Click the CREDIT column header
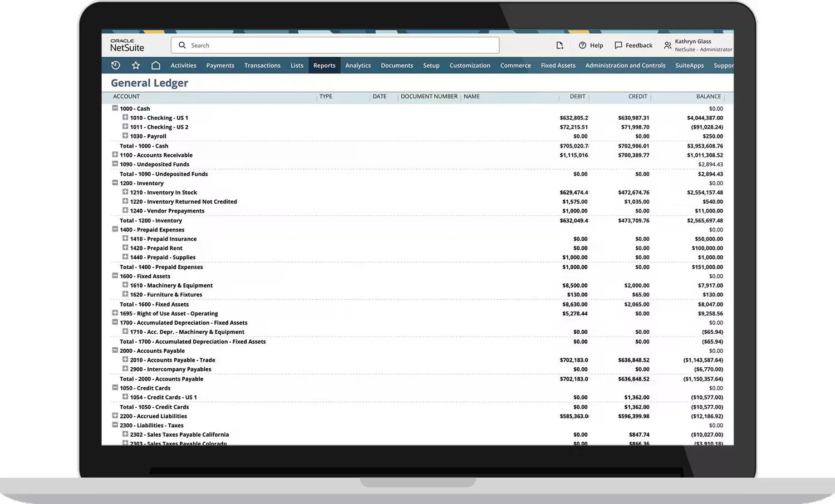This screenshot has height=504, width=835. (x=638, y=96)
